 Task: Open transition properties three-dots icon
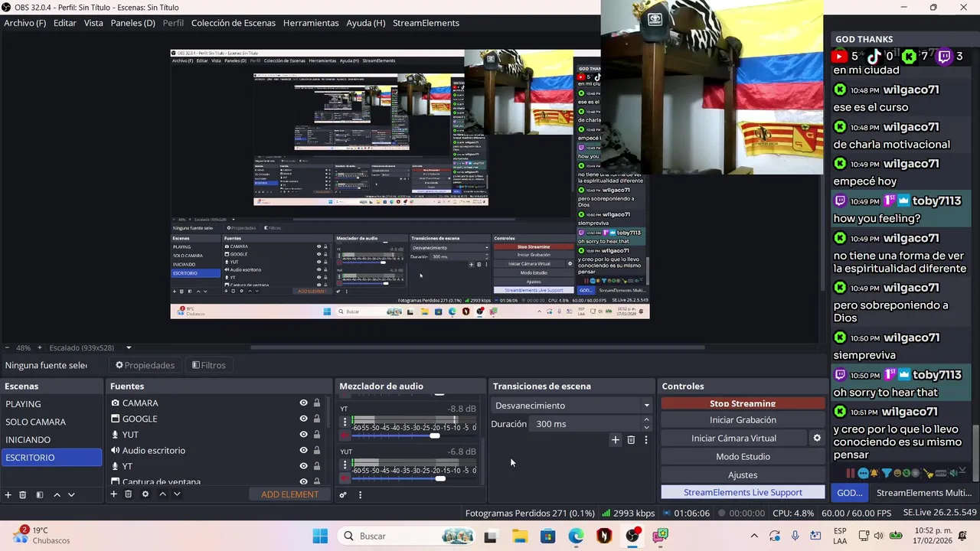(646, 439)
